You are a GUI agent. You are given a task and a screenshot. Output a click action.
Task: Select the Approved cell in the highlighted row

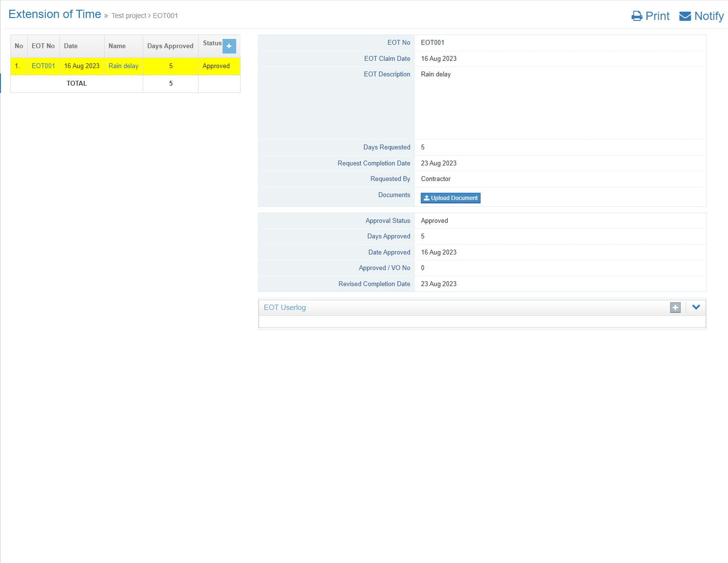click(x=216, y=66)
